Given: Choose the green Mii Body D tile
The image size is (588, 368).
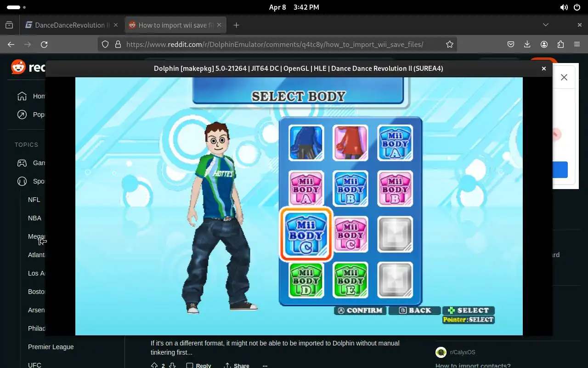Looking at the screenshot, I should pos(306,280).
